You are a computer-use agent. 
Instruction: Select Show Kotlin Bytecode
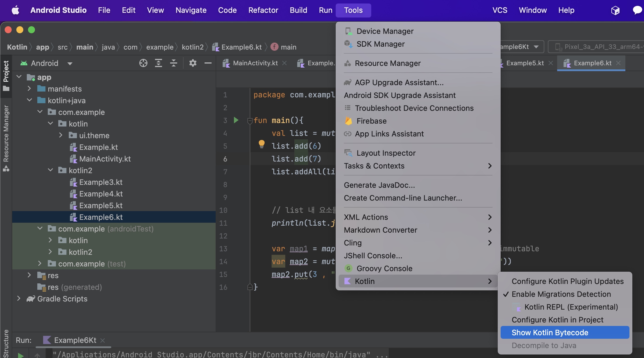pyautogui.click(x=565, y=332)
